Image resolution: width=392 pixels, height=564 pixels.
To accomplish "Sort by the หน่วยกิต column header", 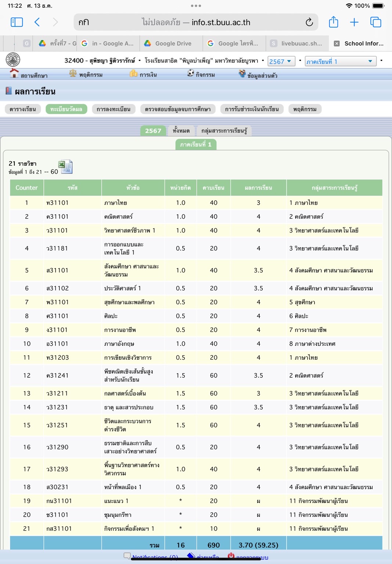I will click(x=181, y=188).
